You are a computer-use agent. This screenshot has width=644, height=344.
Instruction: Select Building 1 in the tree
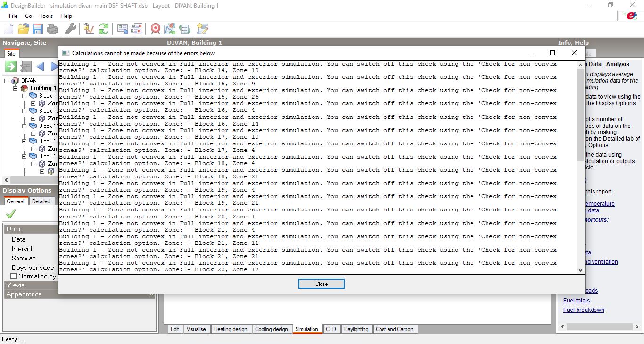(43, 88)
